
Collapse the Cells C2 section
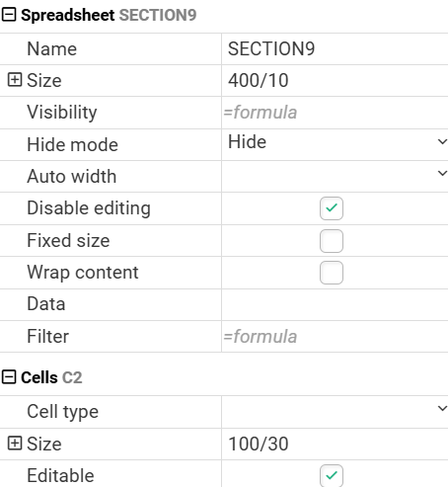point(9,377)
